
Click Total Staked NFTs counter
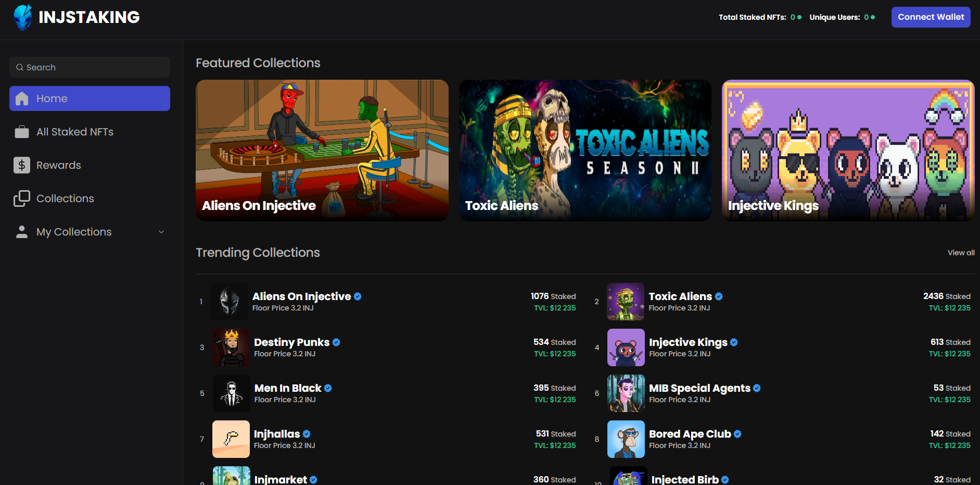[x=760, y=17]
